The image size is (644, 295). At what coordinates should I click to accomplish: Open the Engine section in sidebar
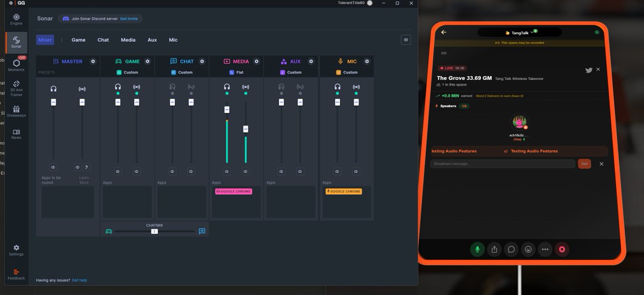16,19
